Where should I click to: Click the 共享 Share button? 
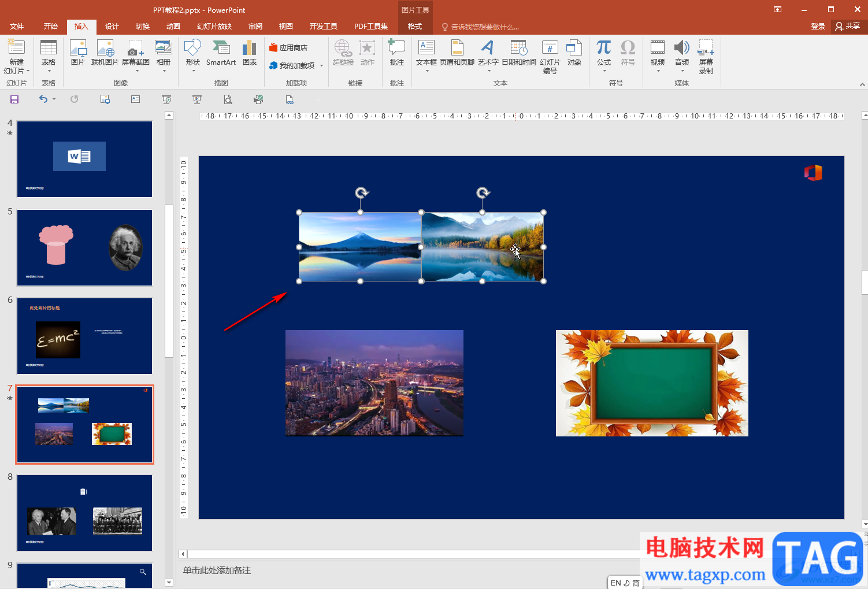tap(847, 27)
